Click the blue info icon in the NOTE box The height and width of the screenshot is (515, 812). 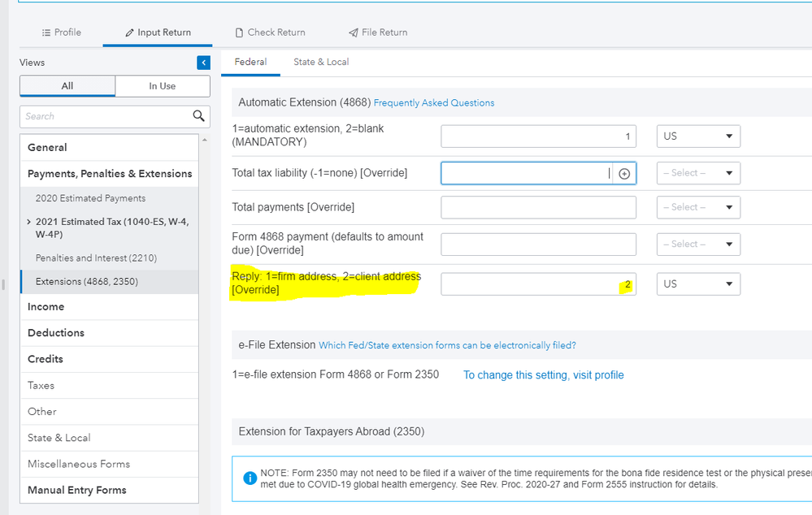(250, 478)
